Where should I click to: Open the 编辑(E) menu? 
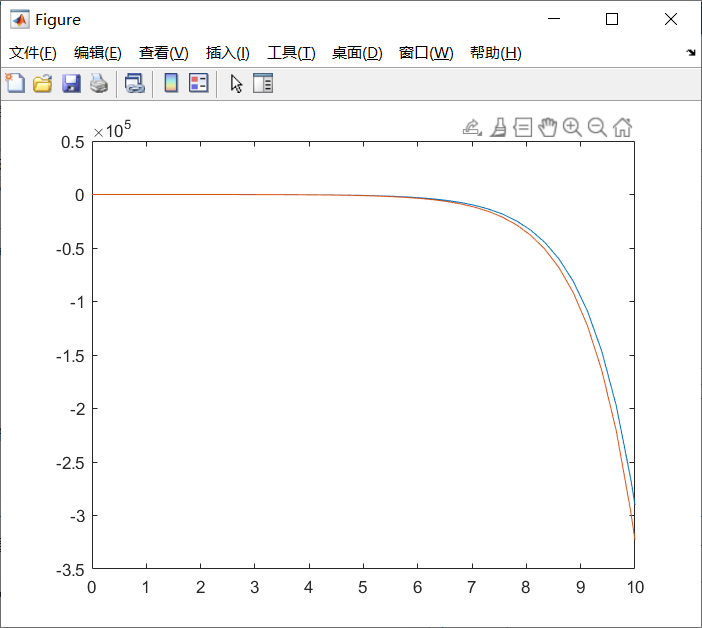pos(98,53)
